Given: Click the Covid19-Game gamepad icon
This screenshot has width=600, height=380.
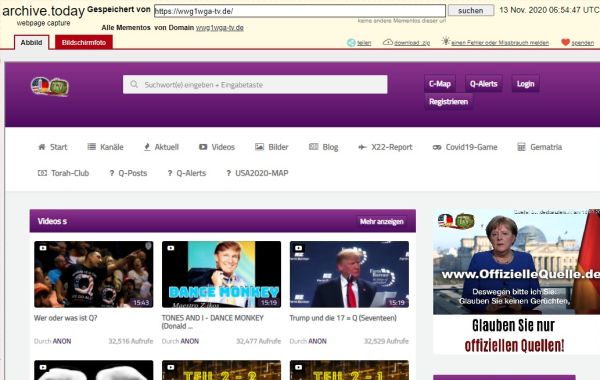Looking at the screenshot, I should point(437,147).
